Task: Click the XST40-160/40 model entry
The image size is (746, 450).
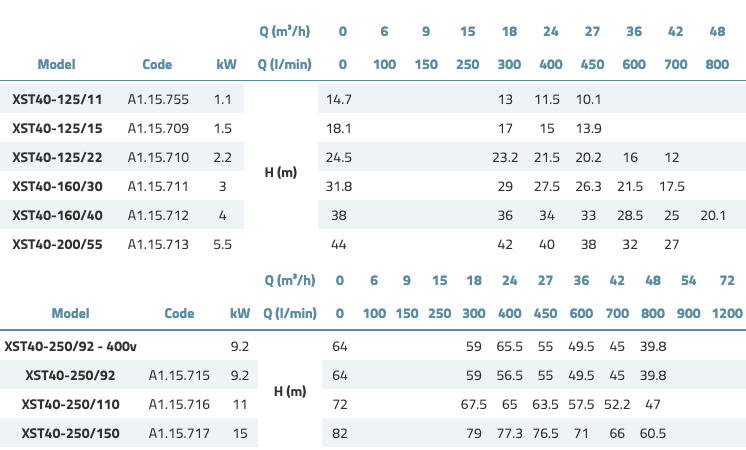Action: click(x=56, y=215)
